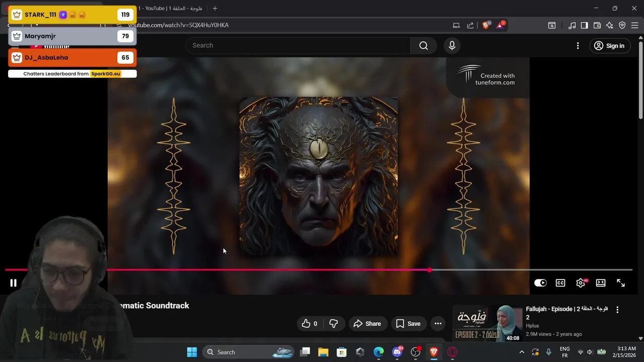This screenshot has width=644, height=362.
Task: Open the Brave VPN shield icon
Action: tap(622, 25)
